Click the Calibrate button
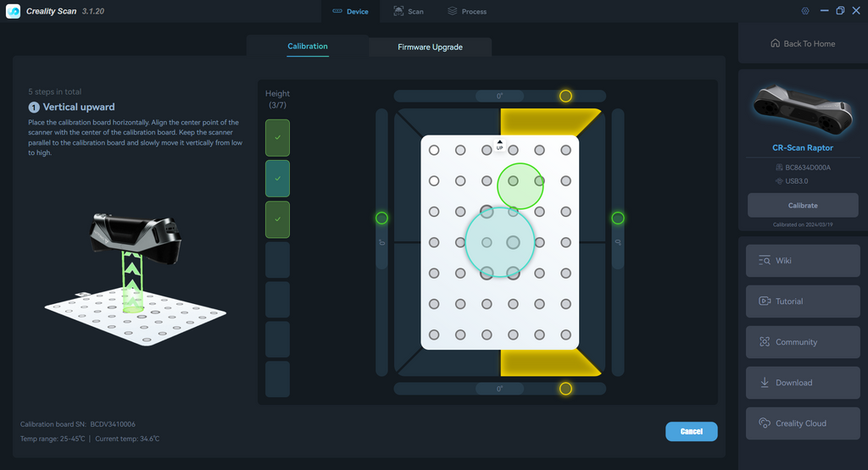Image resolution: width=868 pixels, height=470 pixels. click(x=802, y=206)
